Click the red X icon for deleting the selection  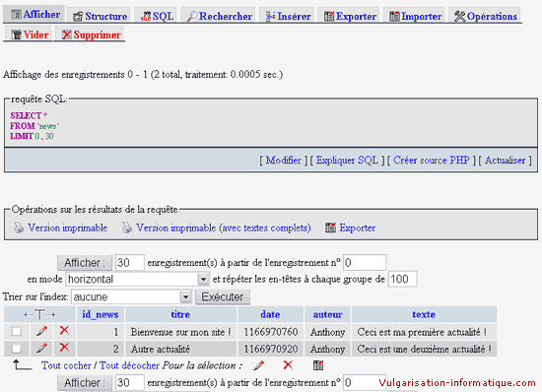pos(288,364)
